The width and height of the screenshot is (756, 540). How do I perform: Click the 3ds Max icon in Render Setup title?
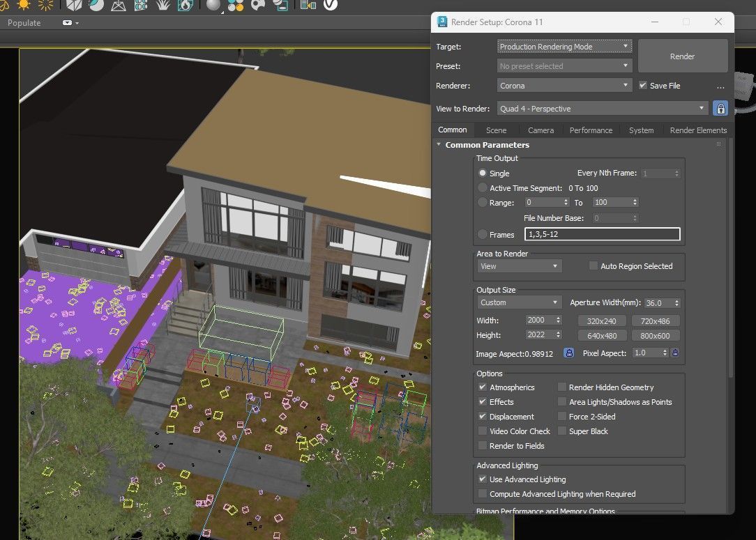tap(441, 22)
